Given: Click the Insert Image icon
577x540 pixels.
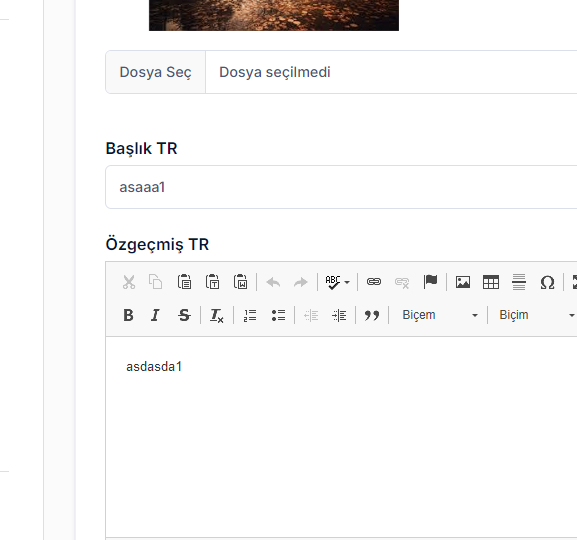Looking at the screenshot, I should 463,282.
